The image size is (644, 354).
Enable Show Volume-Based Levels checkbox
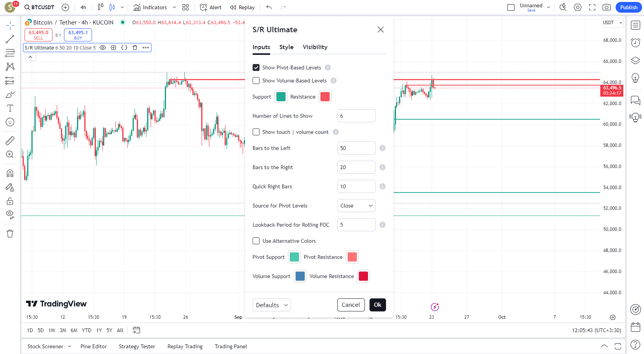[256, 81]
